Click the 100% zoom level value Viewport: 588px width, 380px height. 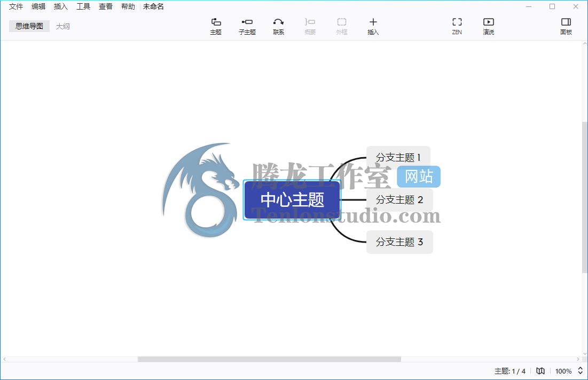563,371
